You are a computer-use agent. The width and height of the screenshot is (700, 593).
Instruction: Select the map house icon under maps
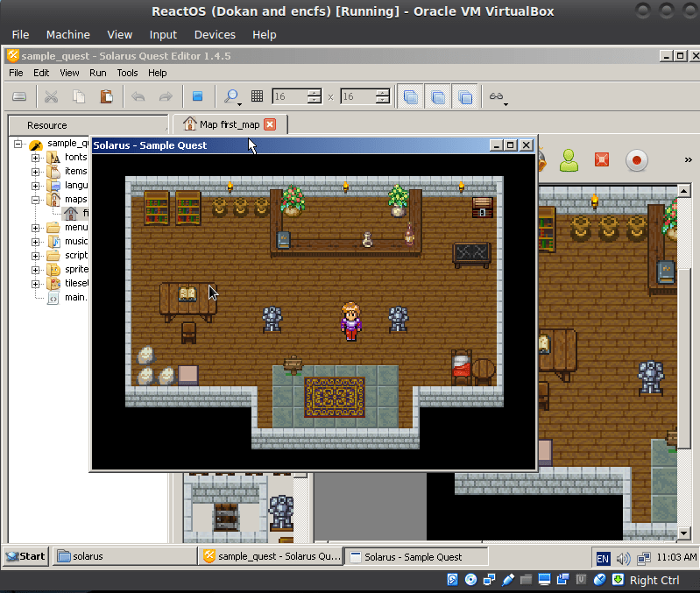pyautogui.click(x=71, y=213)
